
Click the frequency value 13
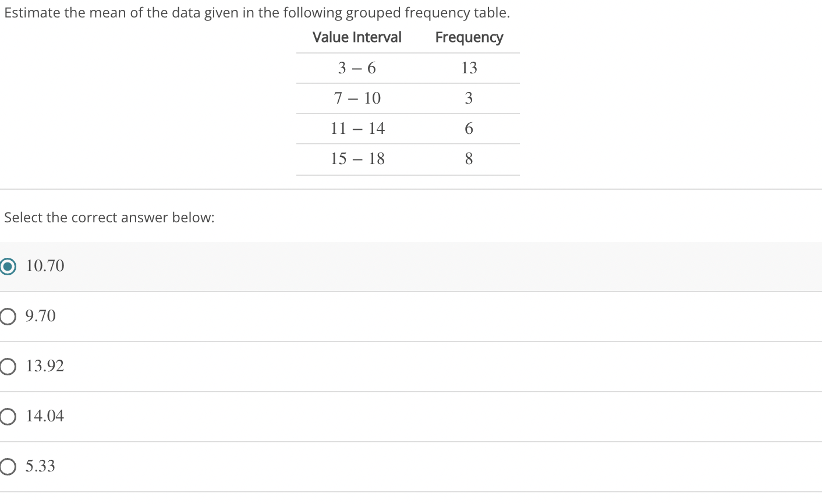coord(469,68)
